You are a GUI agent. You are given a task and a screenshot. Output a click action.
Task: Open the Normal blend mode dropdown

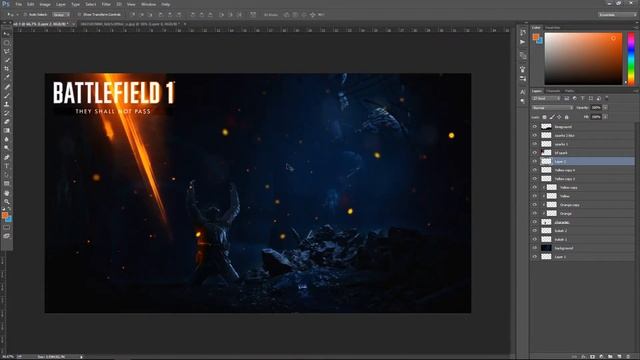point(552,108)
